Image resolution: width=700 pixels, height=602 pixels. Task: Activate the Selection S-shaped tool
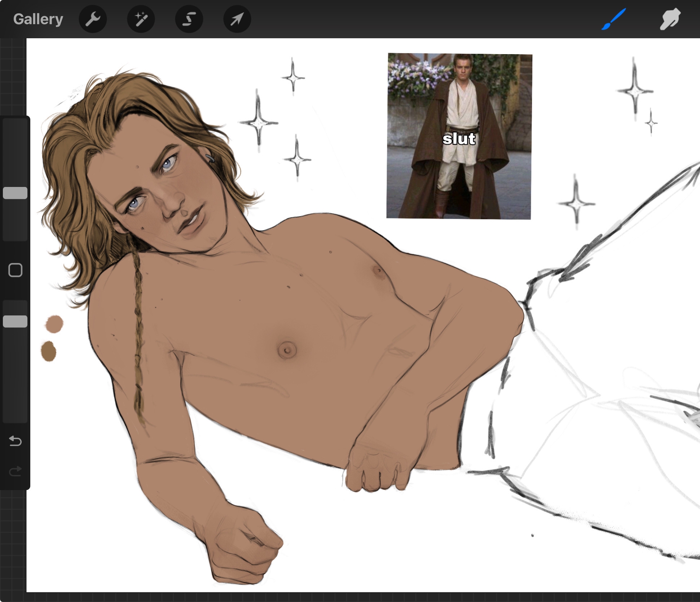click(x=189, y=19)
